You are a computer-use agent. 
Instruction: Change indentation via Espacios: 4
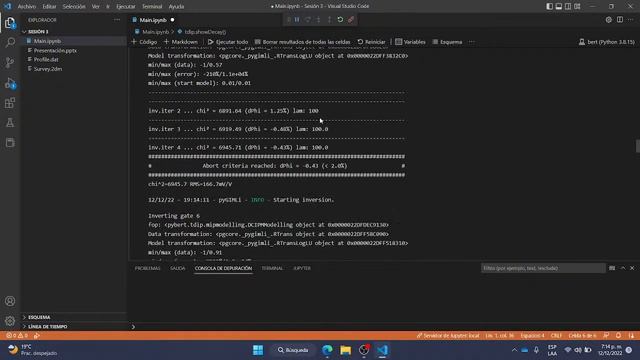[532, 336]
